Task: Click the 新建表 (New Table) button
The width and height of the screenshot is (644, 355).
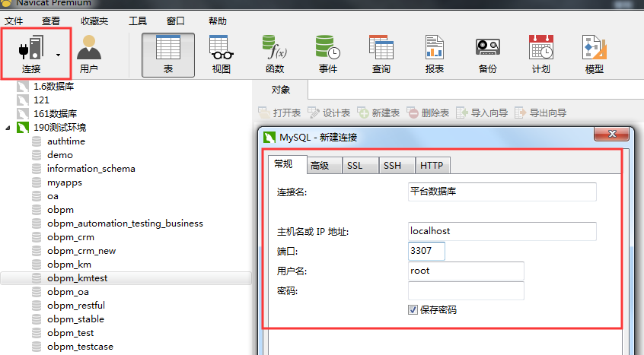Action: [378, 113]
